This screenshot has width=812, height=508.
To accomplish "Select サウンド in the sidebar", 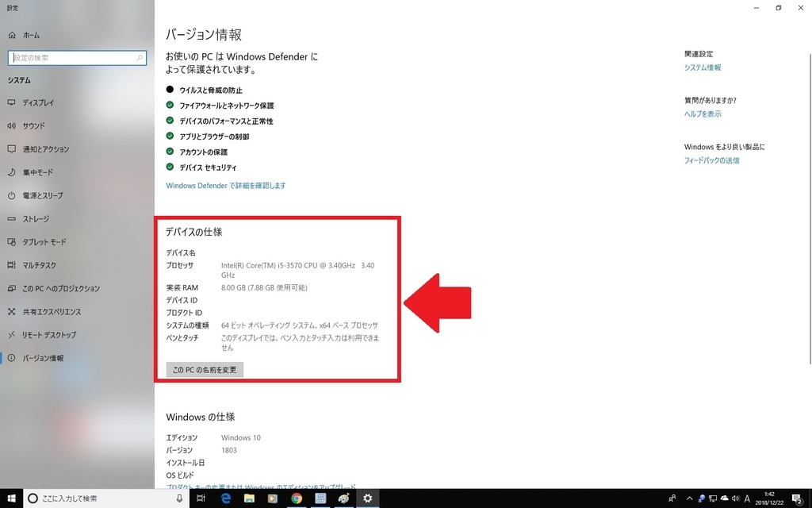I will pos(33,126).
